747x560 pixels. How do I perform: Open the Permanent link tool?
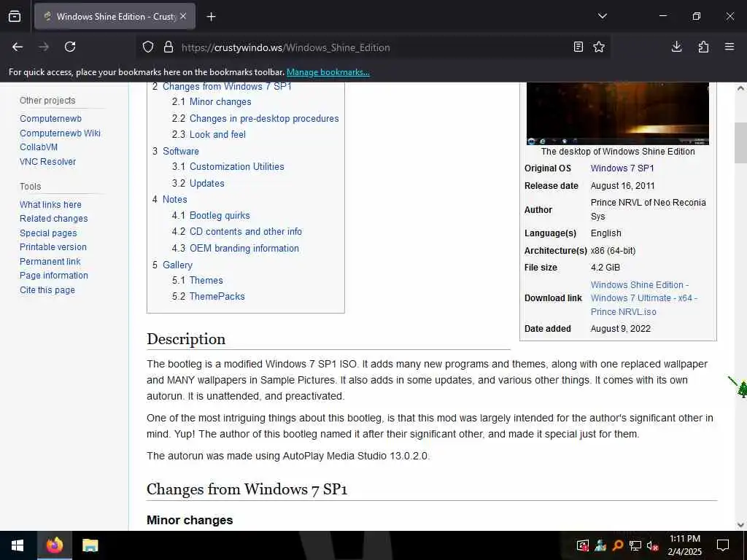click(x=50, y=262)
